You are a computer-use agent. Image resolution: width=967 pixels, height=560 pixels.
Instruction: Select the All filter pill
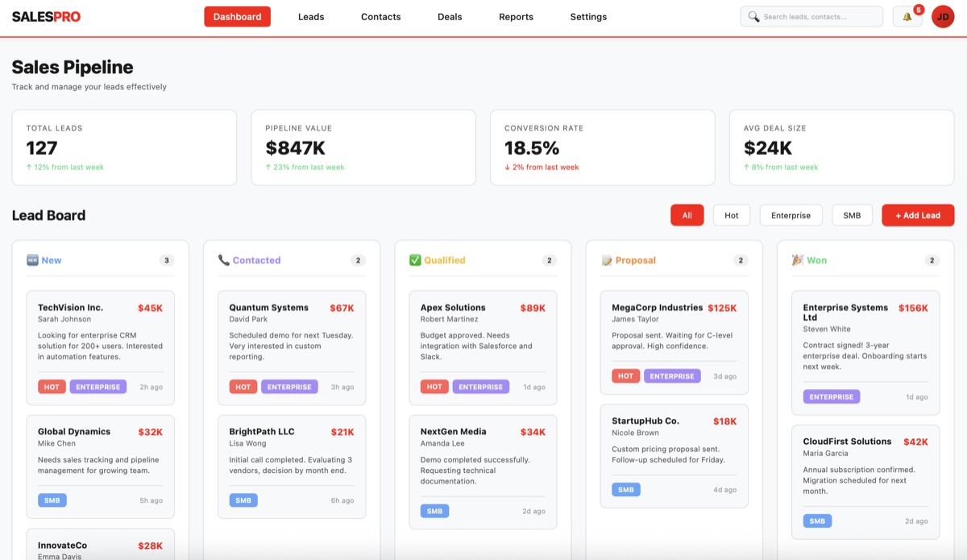coord(687,215)
